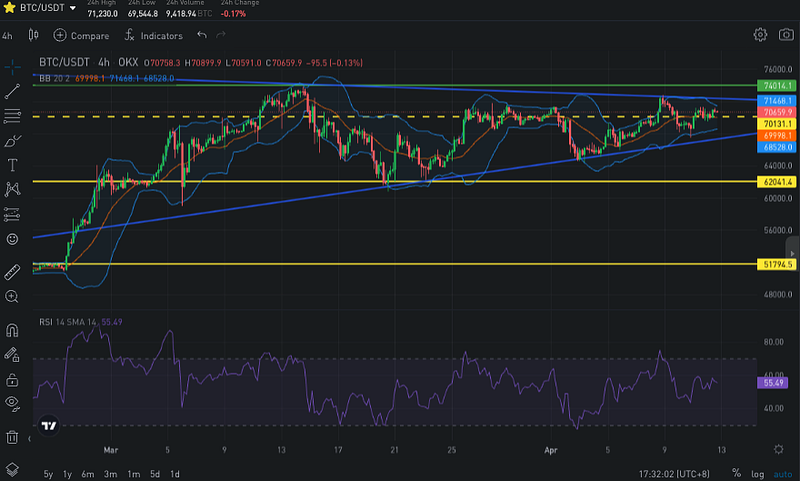Viewport: 800px width, 481px height.
Task: Pick the ruler measure tool
Action: 12,272
